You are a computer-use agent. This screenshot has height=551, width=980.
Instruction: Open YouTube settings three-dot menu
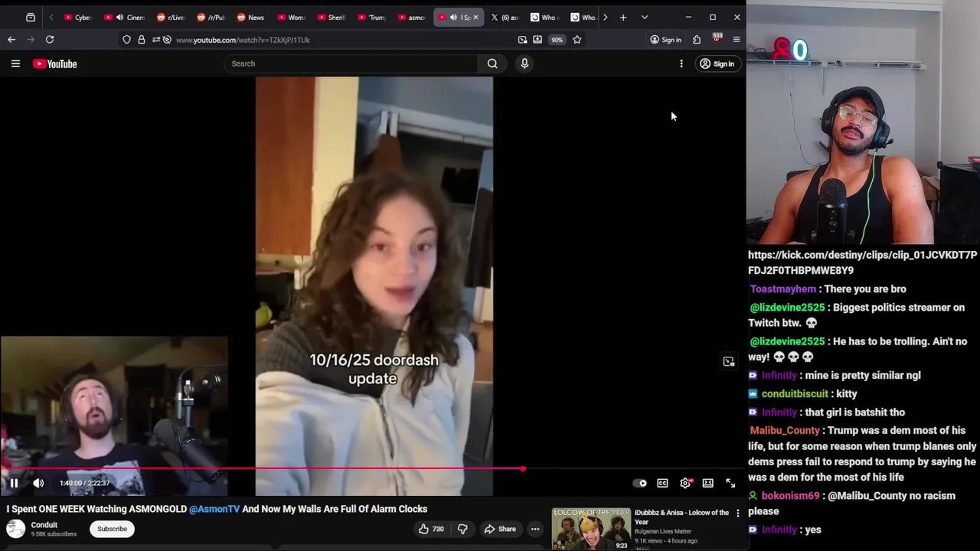(681, 64)
